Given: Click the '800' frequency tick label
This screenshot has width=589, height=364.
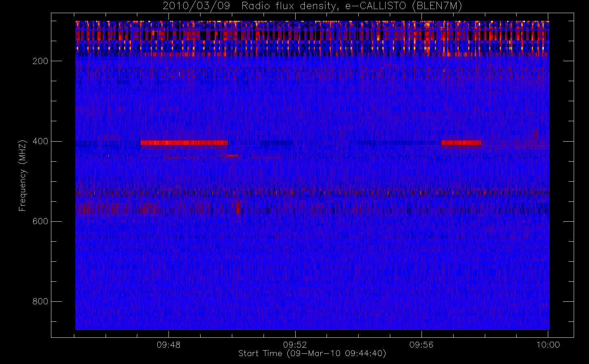Looking at the screenshot, I should click(40, 301).
